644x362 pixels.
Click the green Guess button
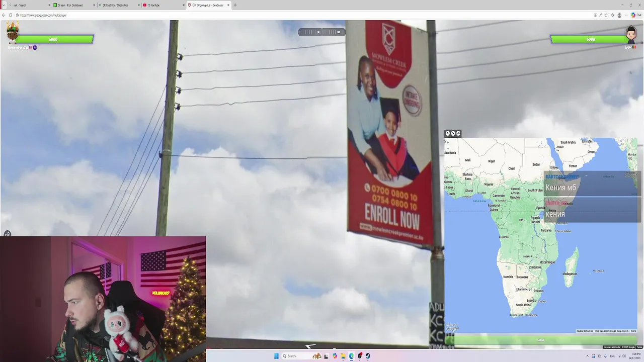(541, 340)
